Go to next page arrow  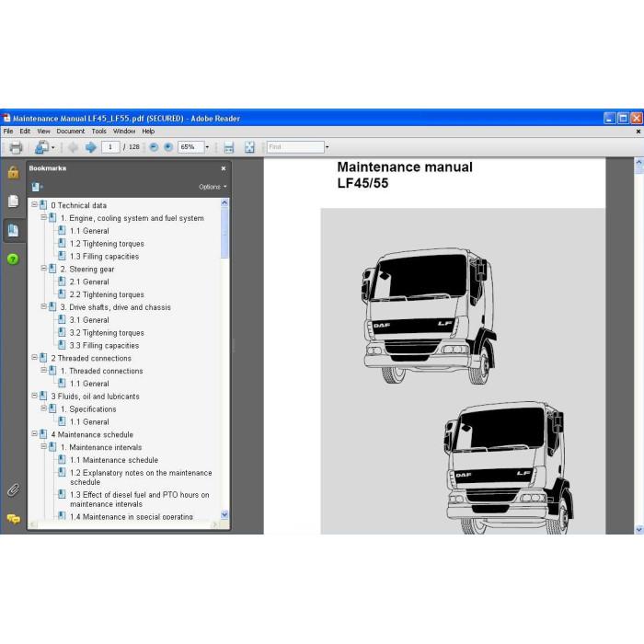(90, 147)
